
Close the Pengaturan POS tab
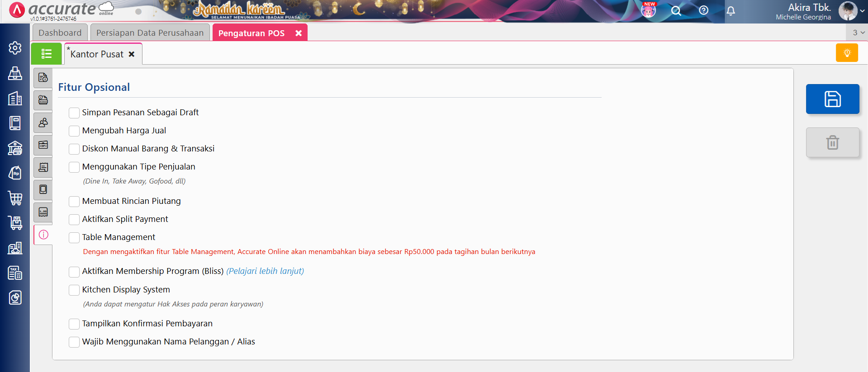(x=299, y=33)
